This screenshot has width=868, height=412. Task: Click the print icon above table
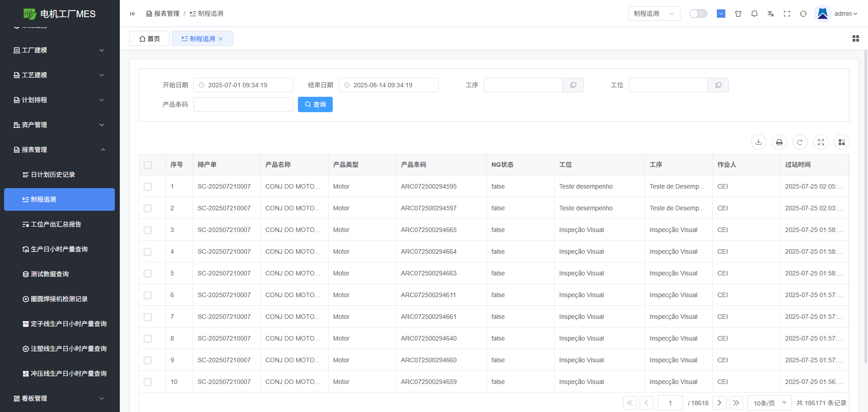[x=779, y=142]
